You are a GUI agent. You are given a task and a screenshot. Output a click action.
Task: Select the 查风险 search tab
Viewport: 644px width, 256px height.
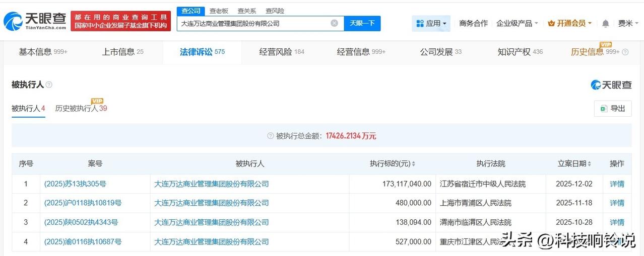[x=275, y=11]
